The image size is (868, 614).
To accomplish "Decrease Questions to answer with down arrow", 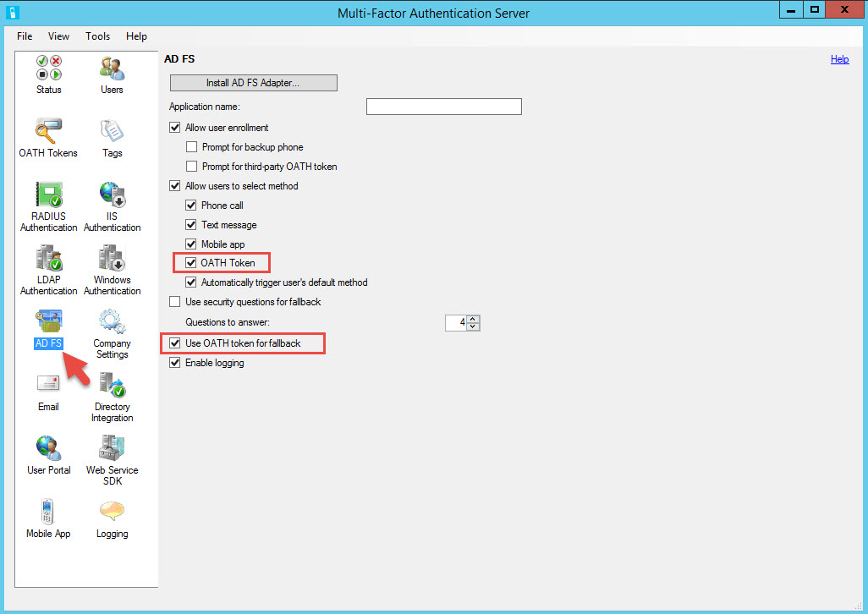I will [473, 326].
